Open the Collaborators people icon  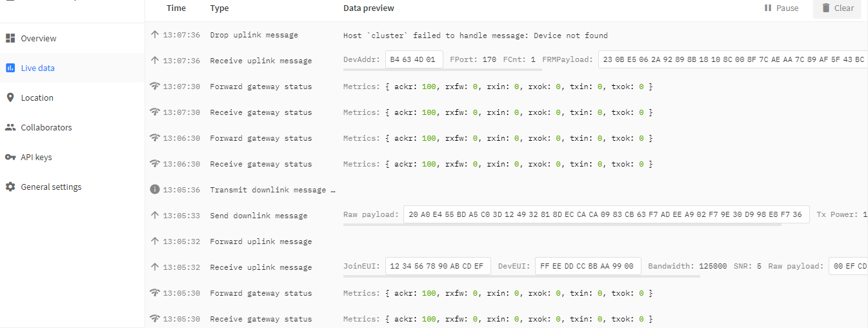[10, 127]
